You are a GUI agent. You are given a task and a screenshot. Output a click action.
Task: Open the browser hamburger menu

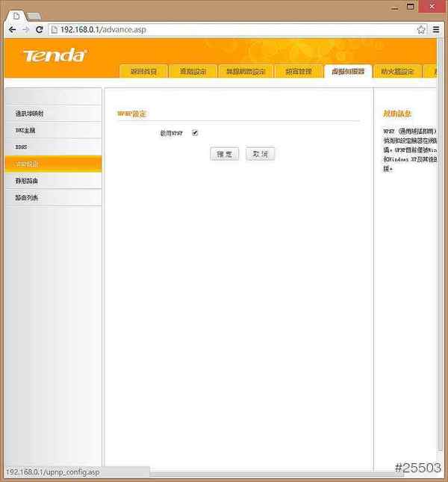point(436,29)
